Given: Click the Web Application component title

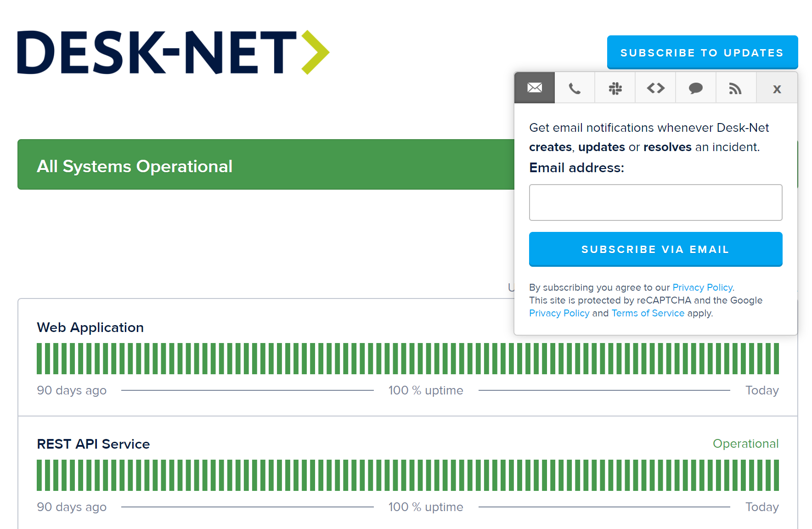Looking at the screenshot, I should [x=90, y=327].
